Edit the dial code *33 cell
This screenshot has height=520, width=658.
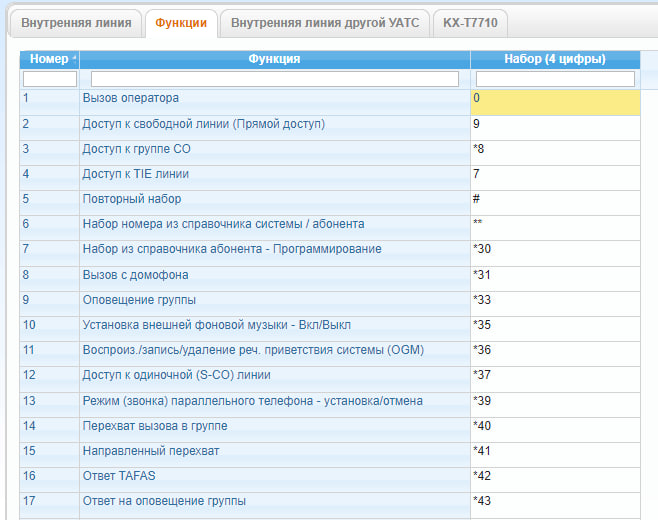(x=555, y=304)
